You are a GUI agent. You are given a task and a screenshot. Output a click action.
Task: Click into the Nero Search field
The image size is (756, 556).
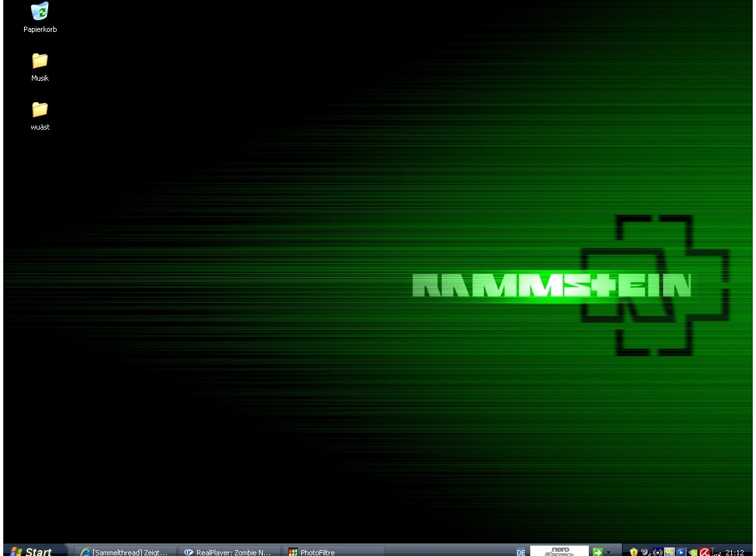coord(560,551)
